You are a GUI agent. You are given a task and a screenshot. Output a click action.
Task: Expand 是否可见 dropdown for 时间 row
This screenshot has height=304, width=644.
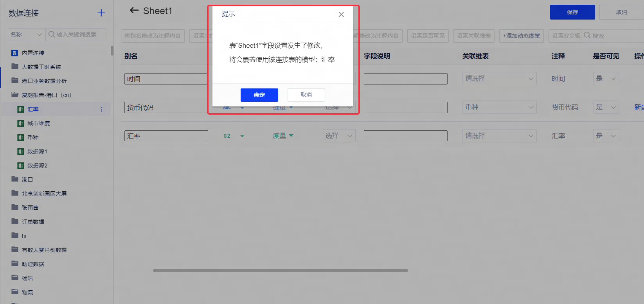[x=606, y=79]
